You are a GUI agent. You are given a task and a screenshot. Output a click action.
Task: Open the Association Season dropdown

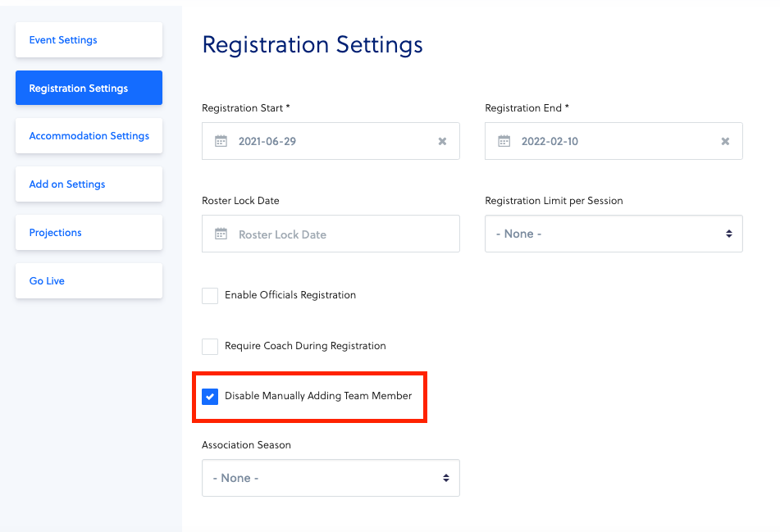click(331, 478)
